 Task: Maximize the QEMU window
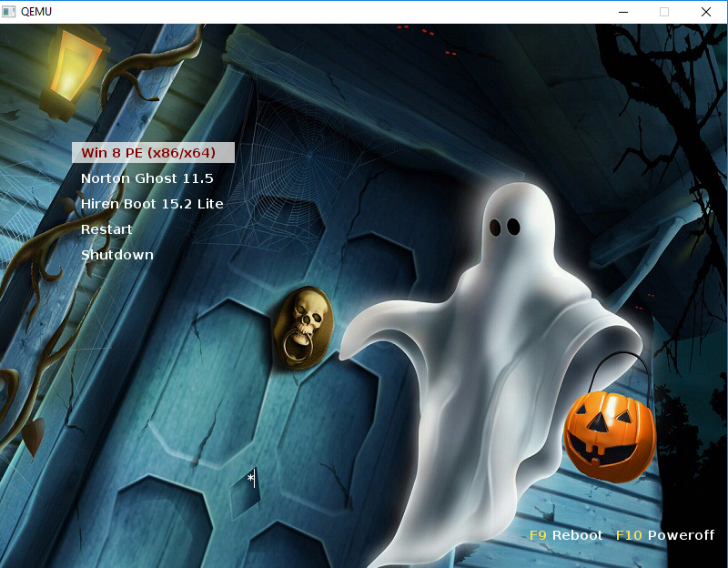[x=664, y=12]
